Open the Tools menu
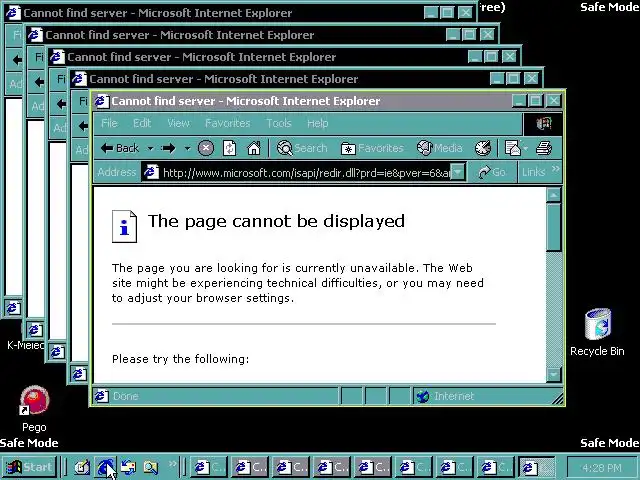This screenshot has width=640, height=480. [x=279, y=123]
